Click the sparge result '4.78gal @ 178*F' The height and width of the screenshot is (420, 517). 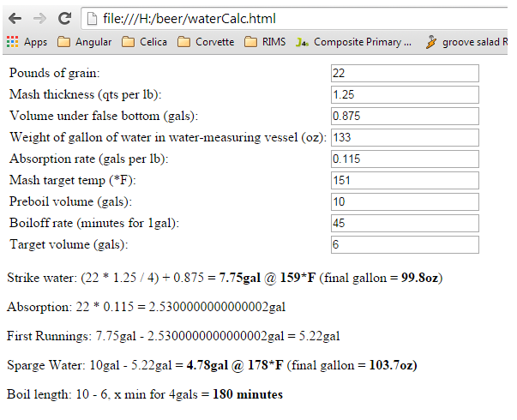point(235,365)
